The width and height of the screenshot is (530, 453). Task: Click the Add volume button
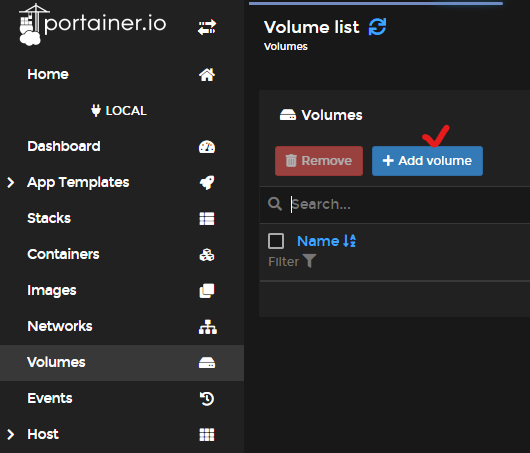427,161
